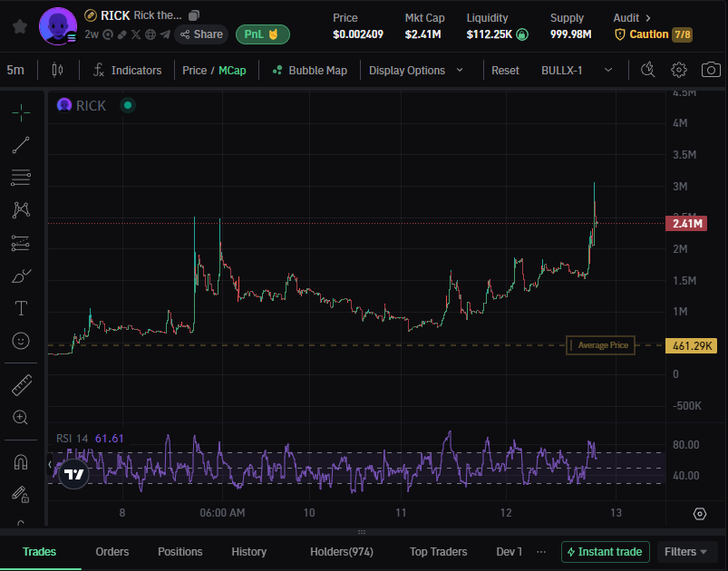Open the Indicators menu
The width and height of the screenshot is (728, 571).
(x=128, y=70)
